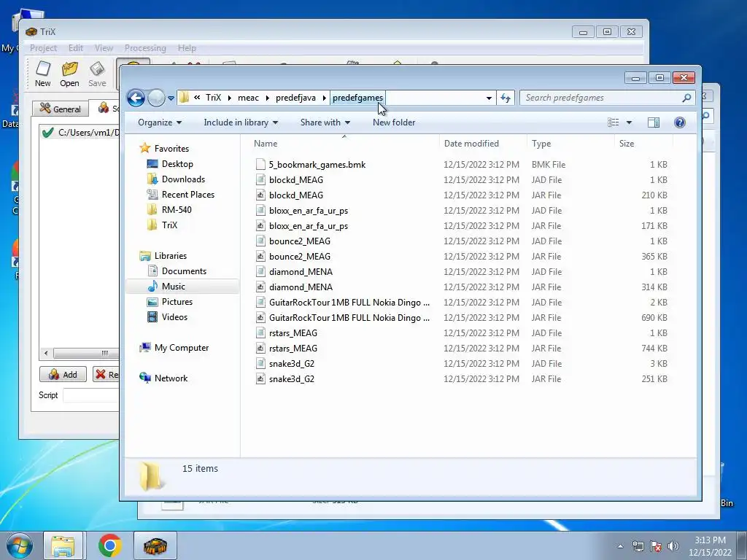Click the Search predefgames input field

point(602,98)
